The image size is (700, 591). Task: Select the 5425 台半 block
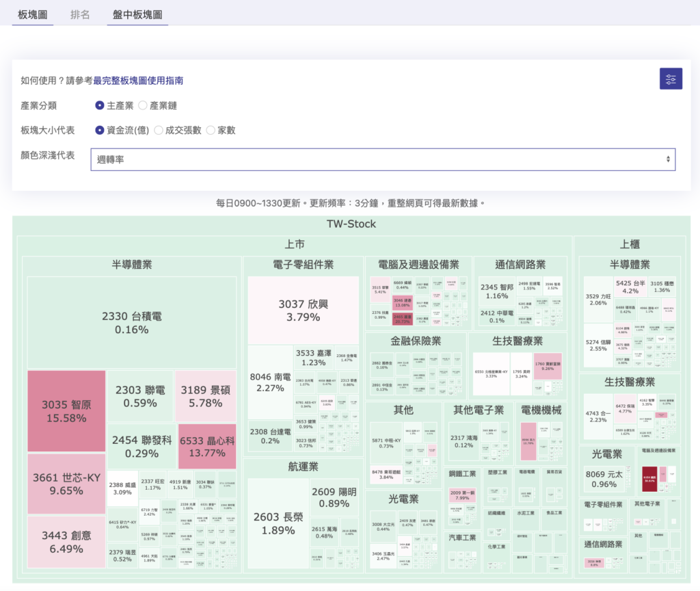[630, 287]
